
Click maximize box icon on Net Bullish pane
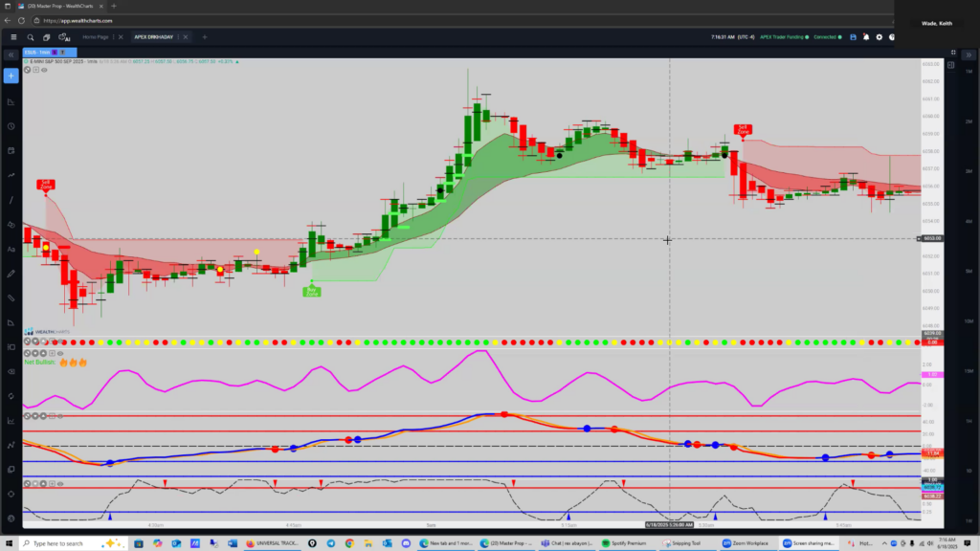coord(52,354)
